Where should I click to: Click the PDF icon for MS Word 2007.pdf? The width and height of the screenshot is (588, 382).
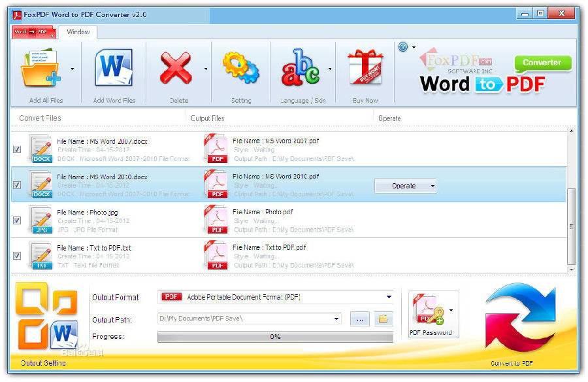[216, 148]
